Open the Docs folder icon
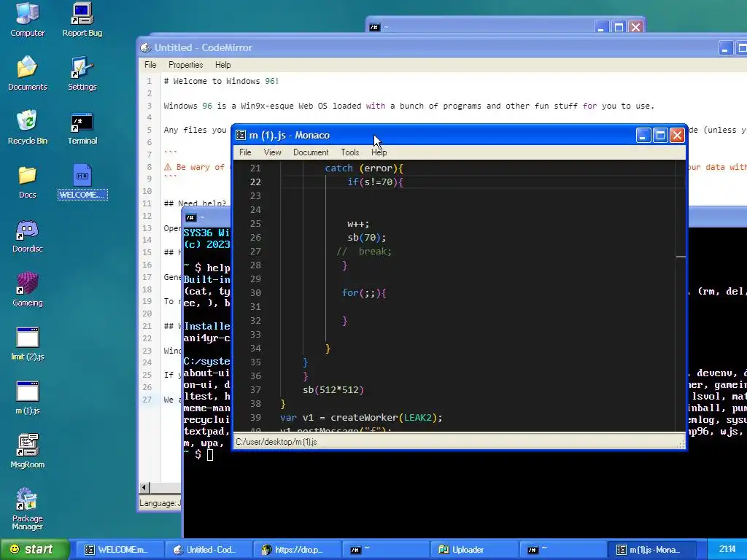The width and height of the screenshot is (747, 560). point(27,181)
